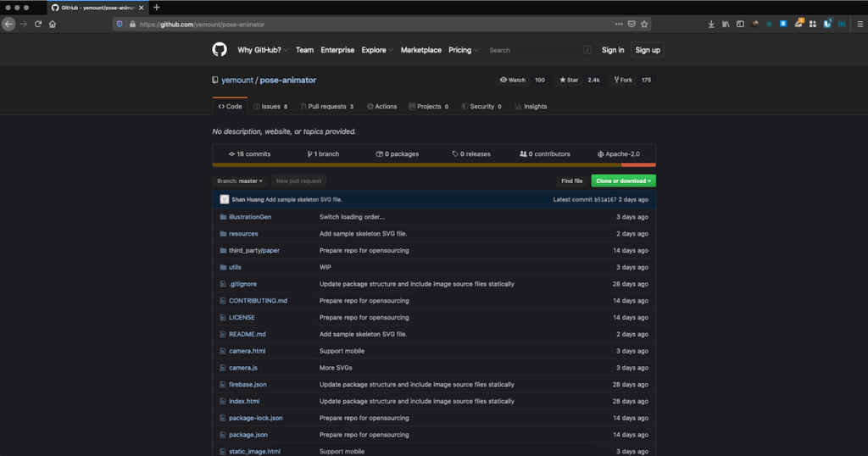Open the illustrationGen folder
The width and height of the screenshot is (868, 456).
(x=250, y=217)
